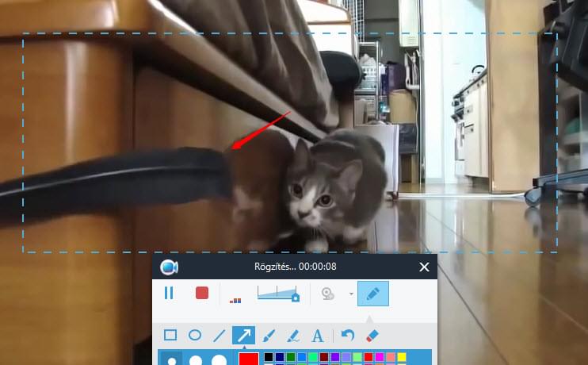Open the webcam dropdown arrow
588x365 pixels.
351,294
